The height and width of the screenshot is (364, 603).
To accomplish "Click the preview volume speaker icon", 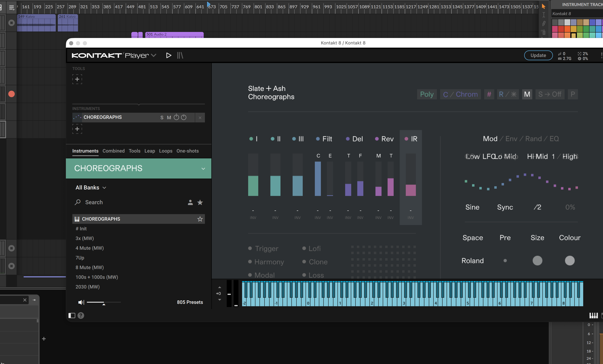I will click(81, 302).
